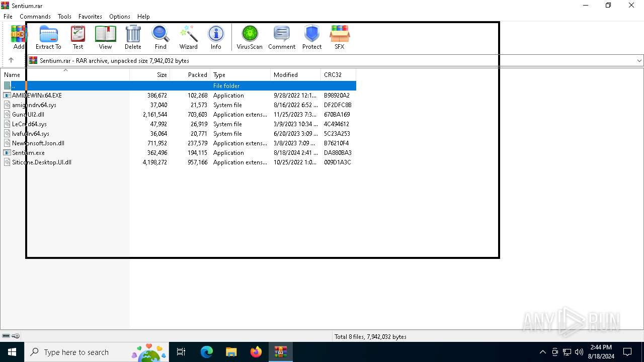Start VirusScan on archive
The height and width of the screenshot is (362, 644).
point(250,37)
